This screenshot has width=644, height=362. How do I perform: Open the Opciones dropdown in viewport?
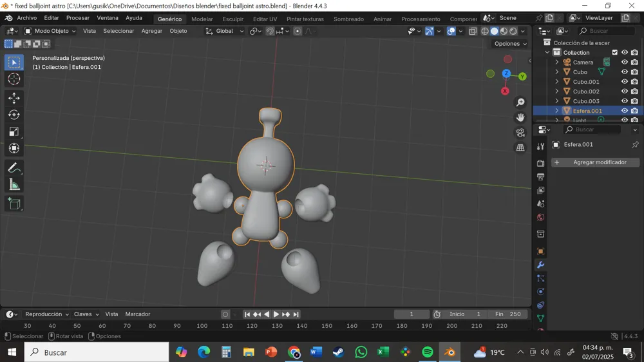pos(510,44)
